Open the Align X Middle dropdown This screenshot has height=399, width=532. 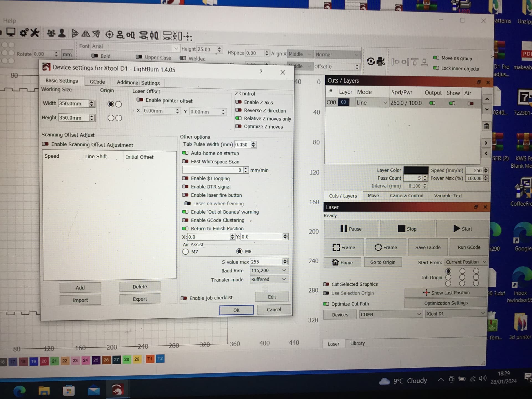(x=300, y=54)
